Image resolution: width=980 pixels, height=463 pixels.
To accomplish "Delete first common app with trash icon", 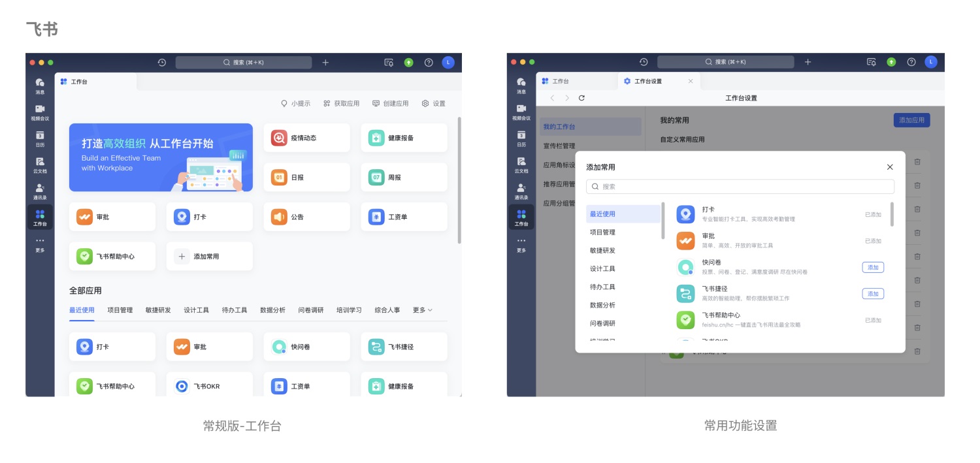I will (917, 161).
